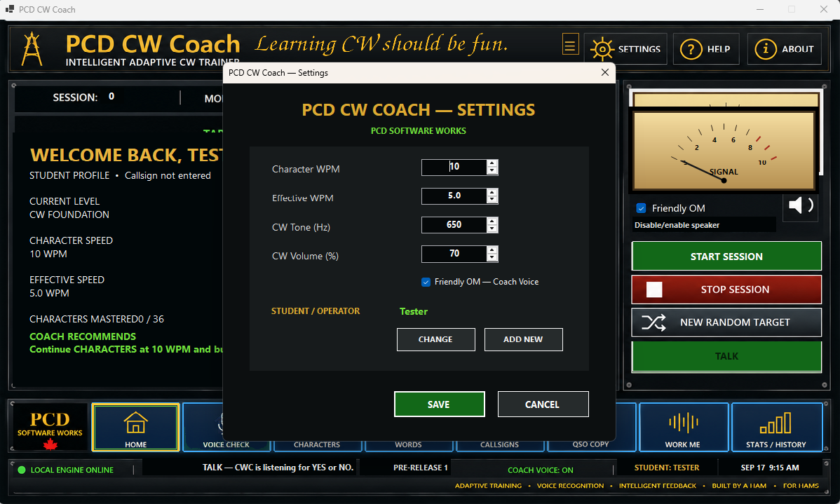Open the Words tab
The height and width of the screenshot is (504, 840).
(x=408, y=445)
